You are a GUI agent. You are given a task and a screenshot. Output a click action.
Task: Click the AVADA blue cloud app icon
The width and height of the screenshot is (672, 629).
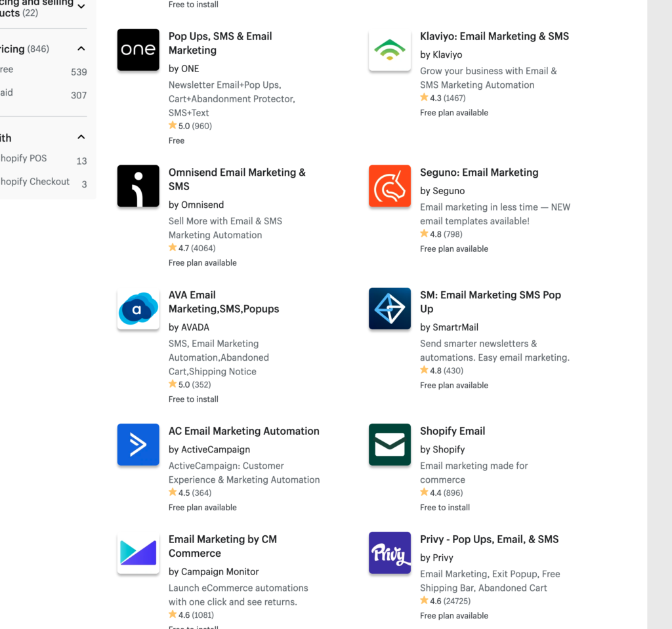(x=138, y=308)
